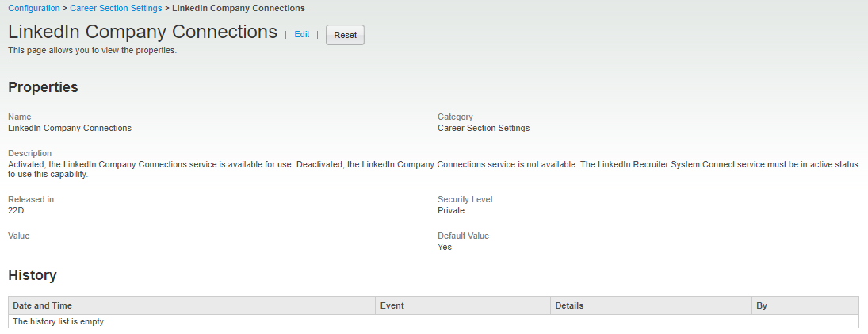Screen dimensions: 868x334
Task: Click the Edit link beside the title
Action: tap(301, 35)
